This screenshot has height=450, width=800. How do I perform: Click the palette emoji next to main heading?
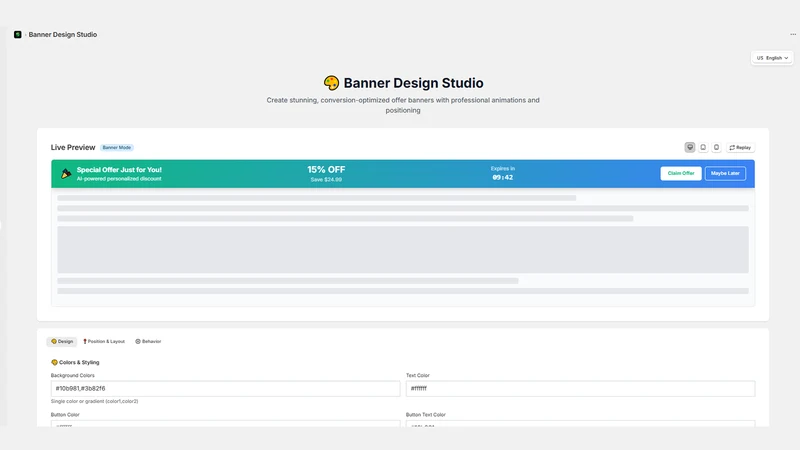(331, 83)
